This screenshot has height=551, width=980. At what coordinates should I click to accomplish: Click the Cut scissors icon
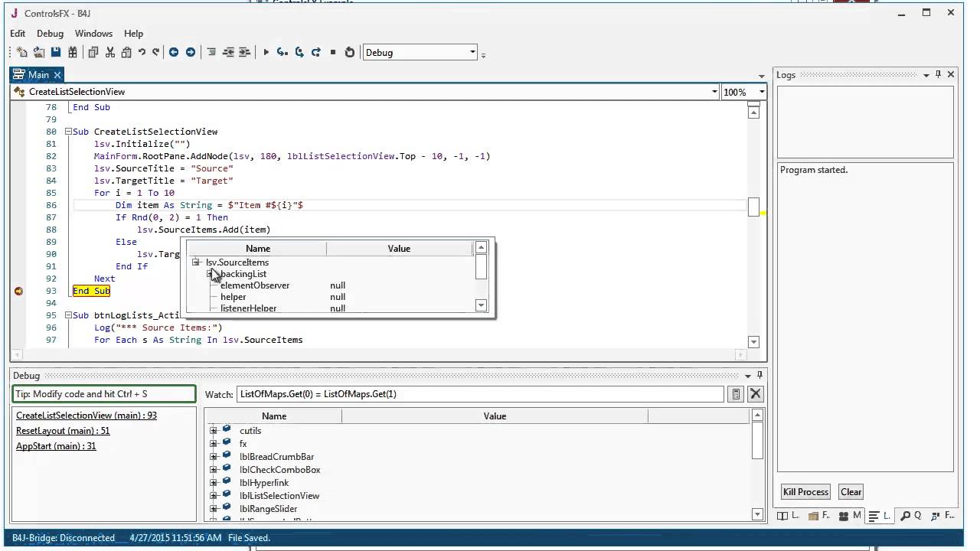110,52
